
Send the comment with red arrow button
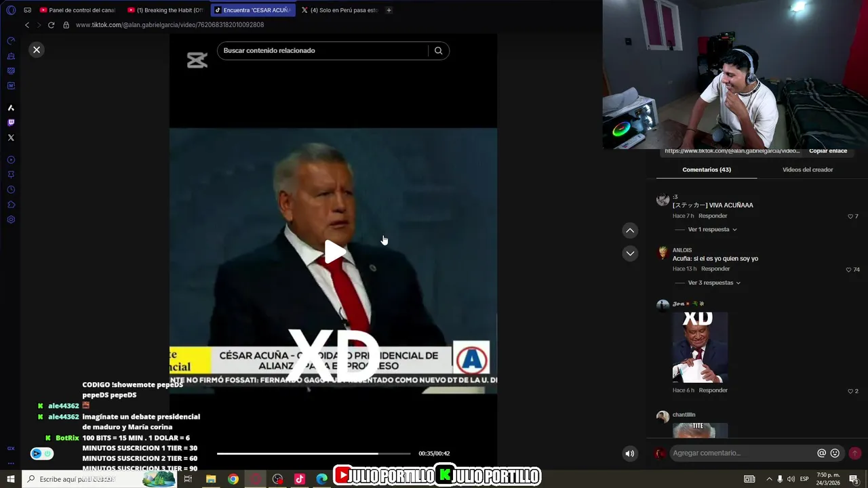tap(855, 453)
